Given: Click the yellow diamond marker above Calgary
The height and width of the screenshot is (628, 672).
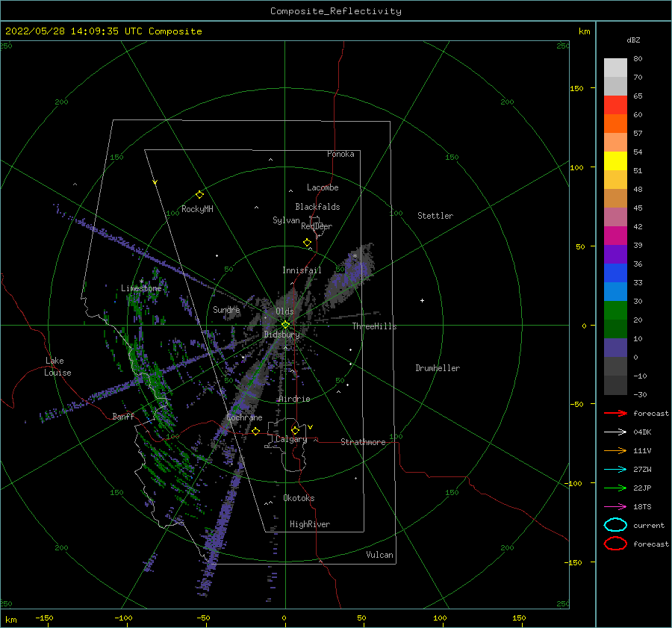Looking at the screenshot, I should [x=295, y=430].
